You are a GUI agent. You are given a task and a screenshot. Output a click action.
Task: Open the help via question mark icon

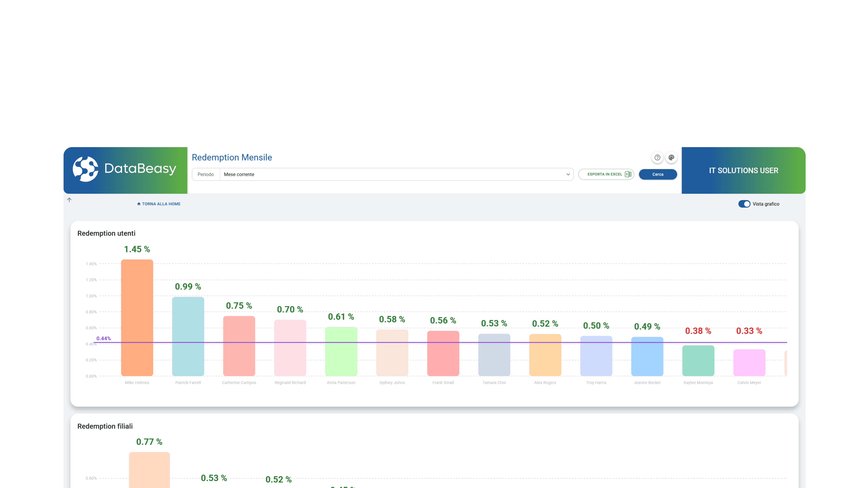[x=657, y=157]
